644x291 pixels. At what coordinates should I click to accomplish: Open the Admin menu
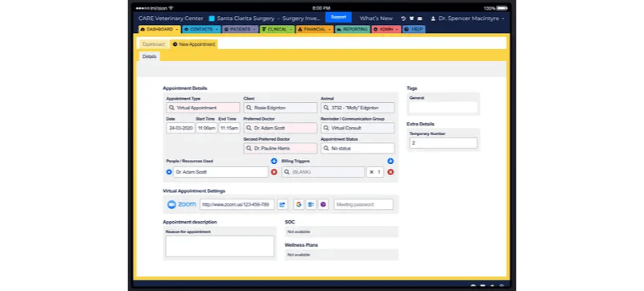(386, 30)
